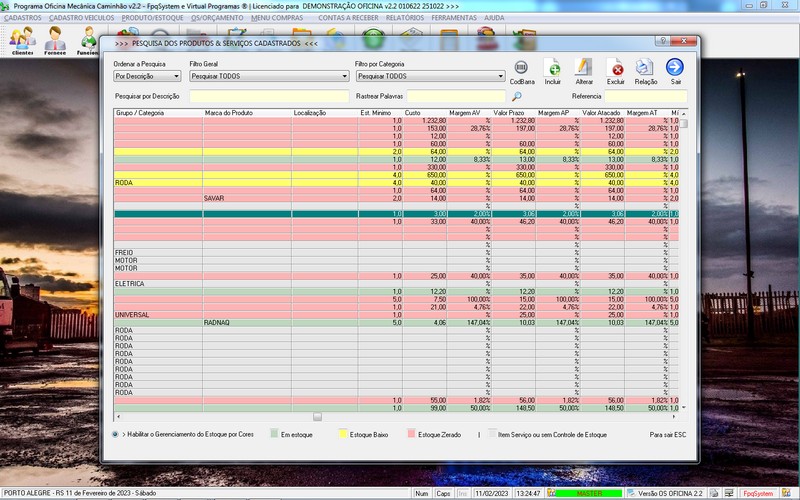Open the CONTAS A RECEBER menu
Screen dimensions: 800x500
tap(348, 18)
